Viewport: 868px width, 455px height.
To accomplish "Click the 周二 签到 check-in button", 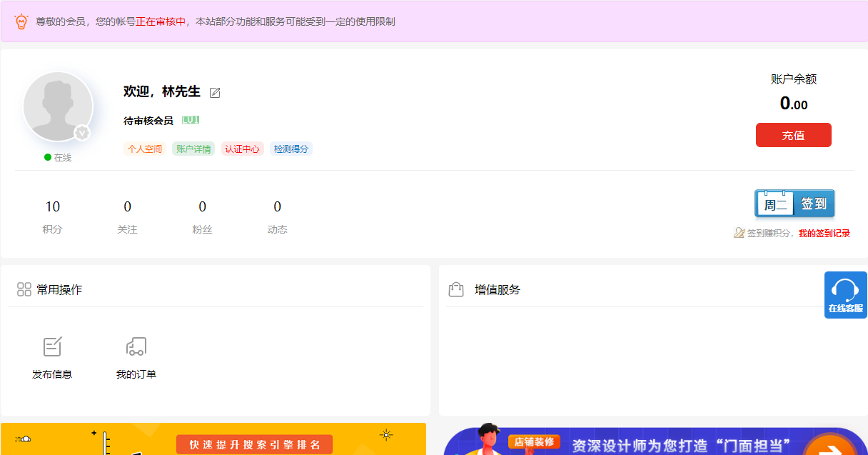I will coord(794,204).
